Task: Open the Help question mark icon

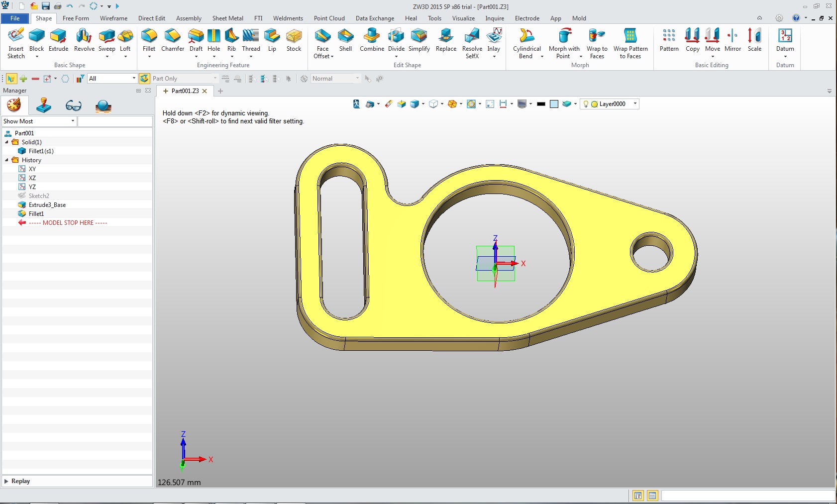Action: (796, 18)
